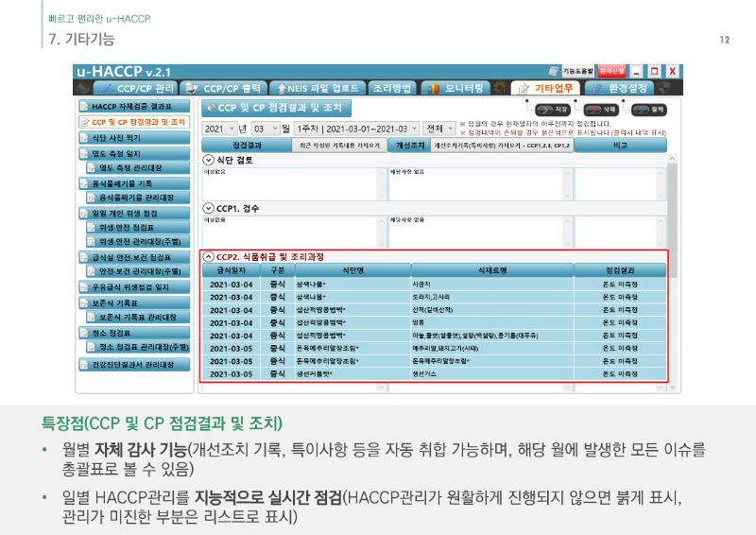Open 우유급식 위생점검 일지
Image resolution: width=756 pixels, height=535 pixels.
point(134,287)
